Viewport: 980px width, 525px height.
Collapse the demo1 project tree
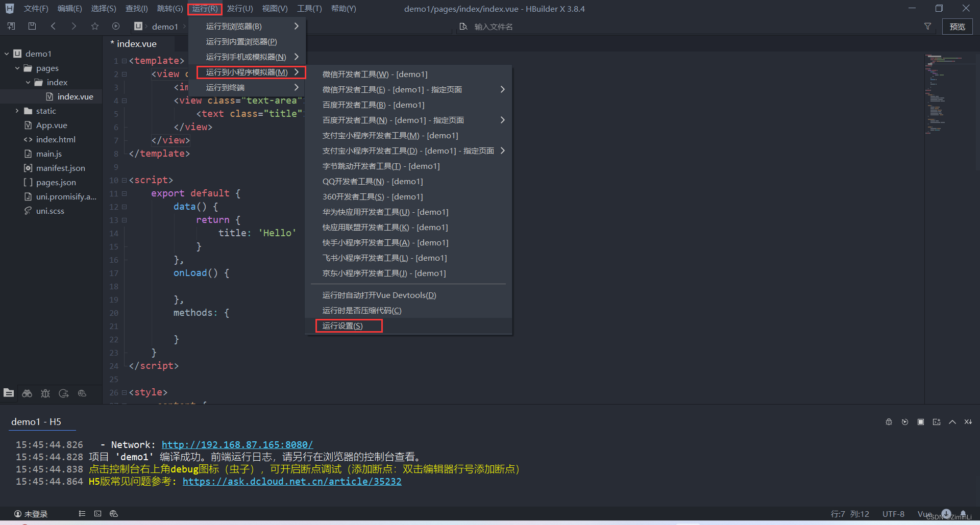[x=7, y=54]
